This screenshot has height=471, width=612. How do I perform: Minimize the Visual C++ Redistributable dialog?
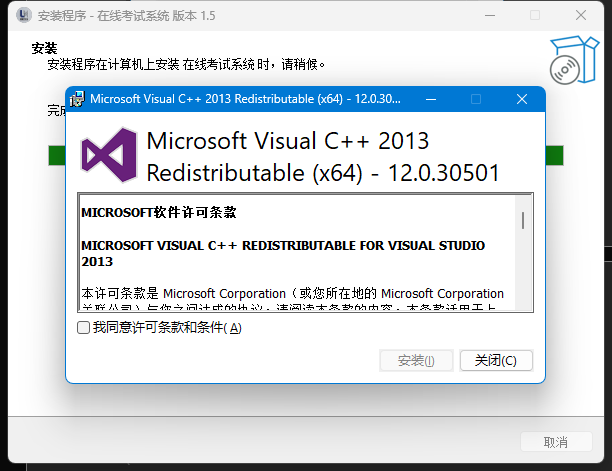tap(431, 99)
